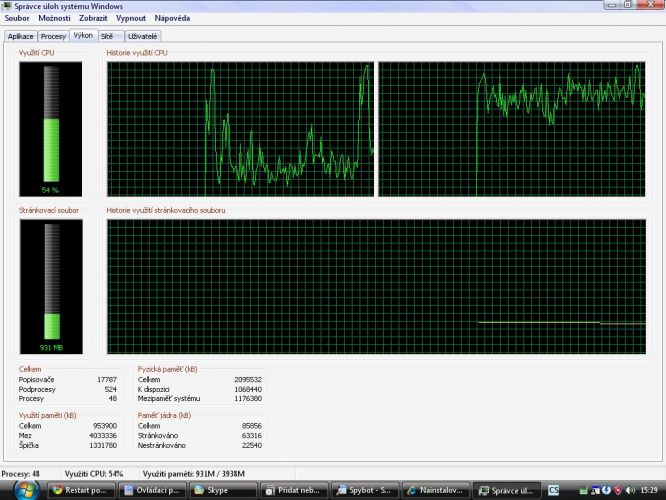Click the 'Fyzická paměť (kB)' heading
Screen dimensions: 666x500
168,370
